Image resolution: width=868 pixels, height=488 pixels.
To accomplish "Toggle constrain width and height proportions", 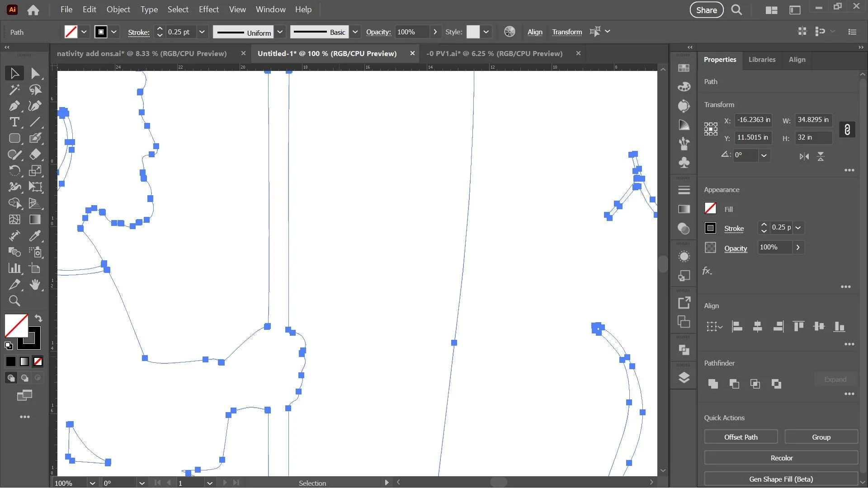I will click(847, 130).
